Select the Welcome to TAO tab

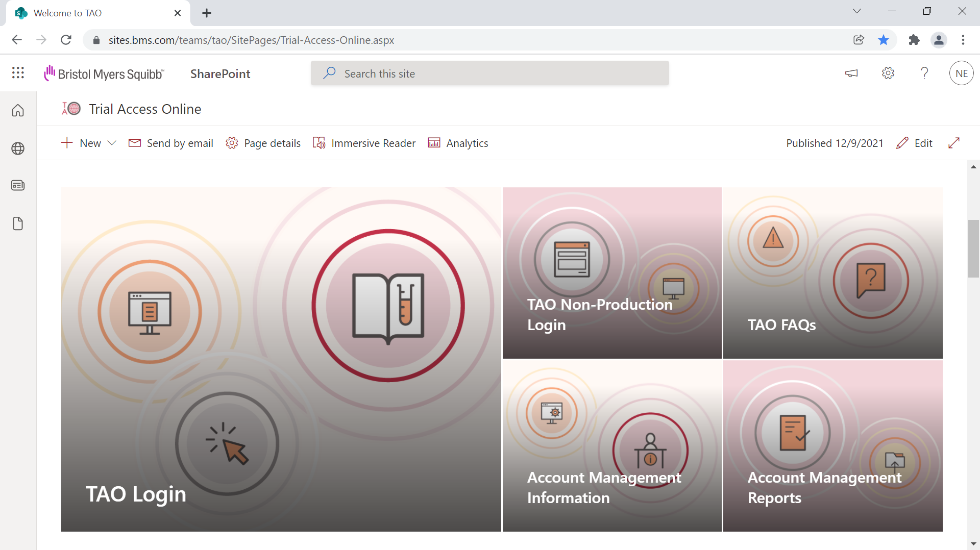[97, 13]
